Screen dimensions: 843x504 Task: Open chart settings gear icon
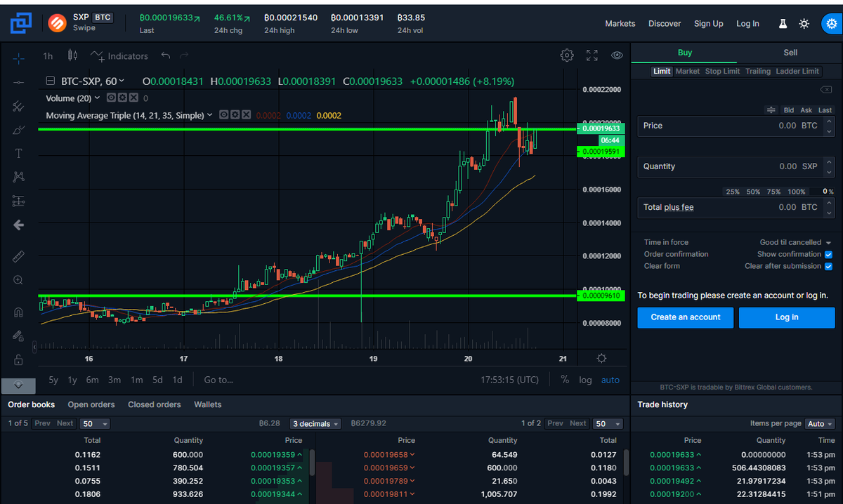pos(567,55)
